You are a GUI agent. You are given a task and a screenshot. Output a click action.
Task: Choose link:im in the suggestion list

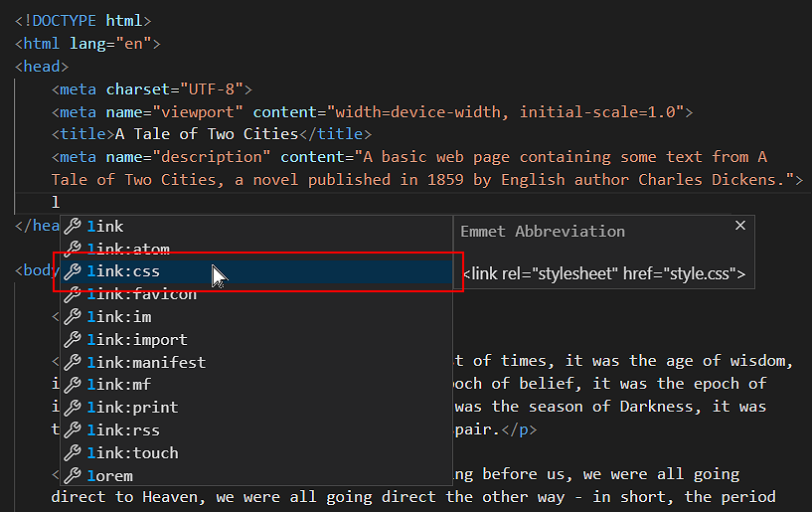click(118, 317)
